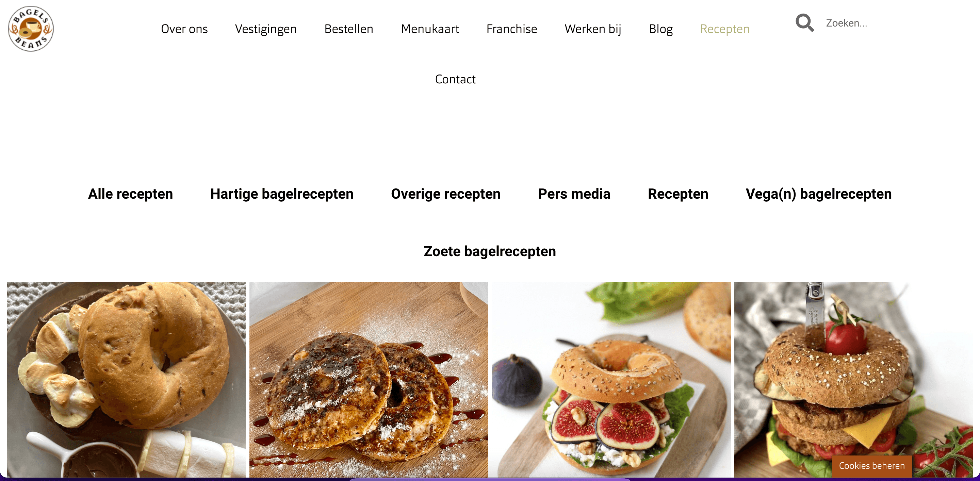The height and width of the screenshot is (481, 980).
Task: Click the Cookies beheren button
Action: point(871,466)
